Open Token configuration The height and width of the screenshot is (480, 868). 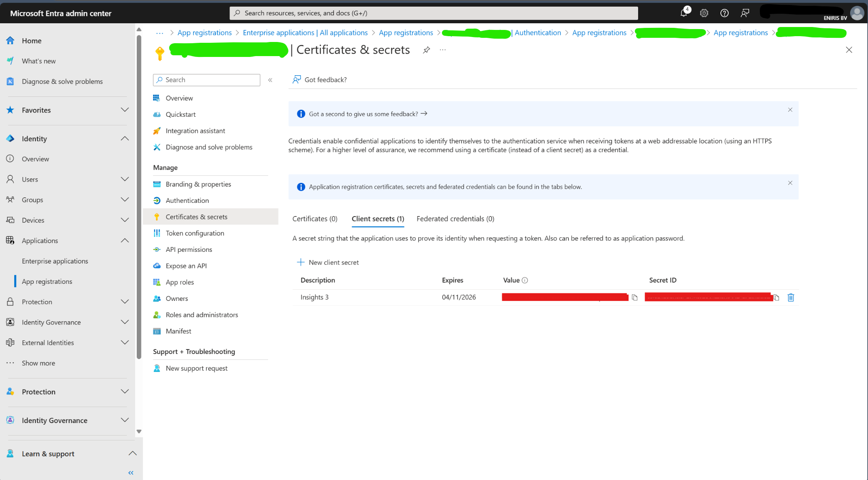195,233
